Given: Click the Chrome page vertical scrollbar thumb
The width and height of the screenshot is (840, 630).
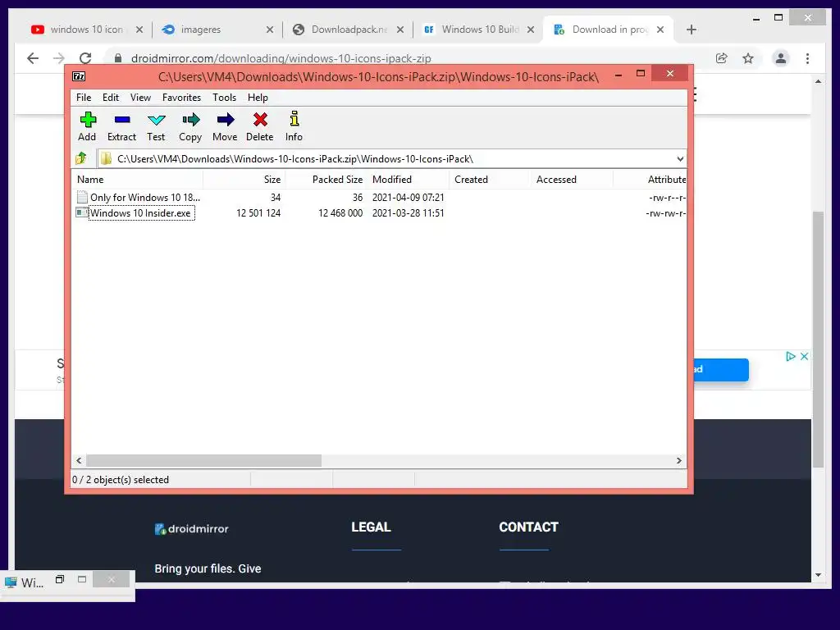Looking at the screenshot, I should pyautogui.click(x=818, y=340).
